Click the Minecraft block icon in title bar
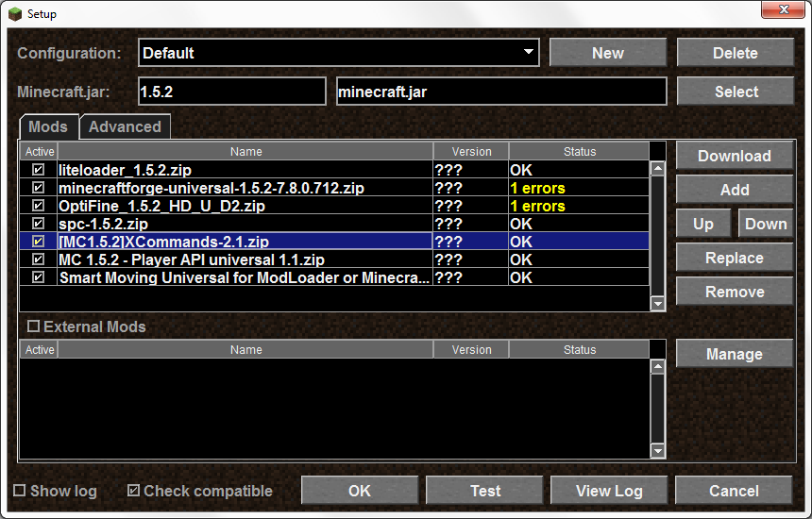812x519 pixels. 15,13
